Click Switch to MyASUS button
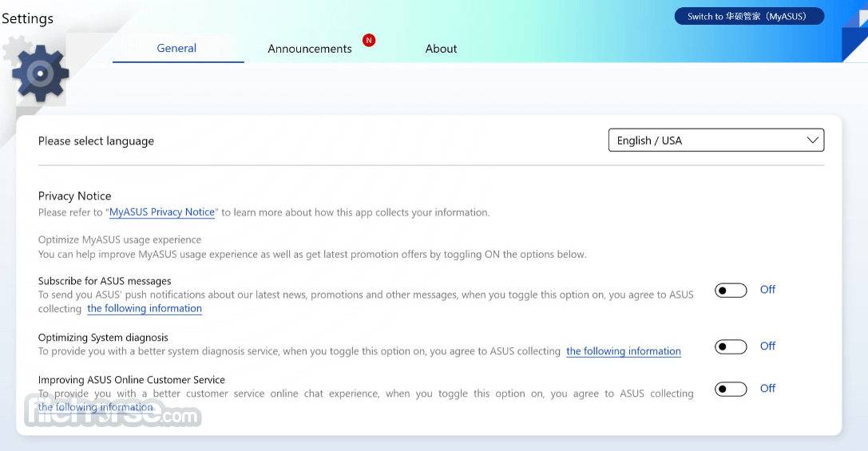This screenshot has height=451, width=868. 749,16
